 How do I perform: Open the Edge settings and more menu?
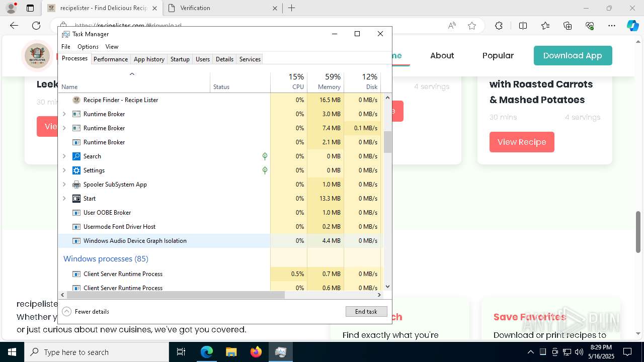pos(612,26)
